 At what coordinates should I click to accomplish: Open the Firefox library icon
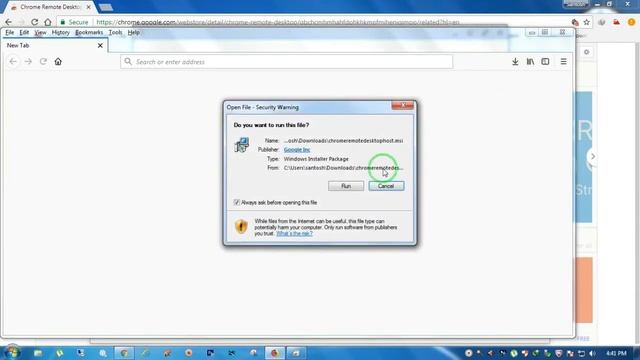click(x=530, y=62)
